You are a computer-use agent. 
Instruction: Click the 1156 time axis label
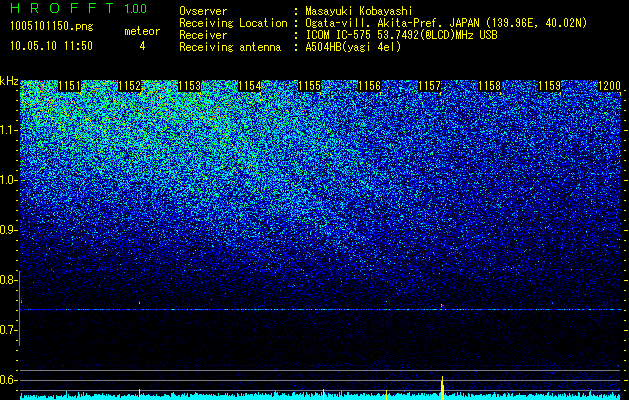[x=369, y=86]
